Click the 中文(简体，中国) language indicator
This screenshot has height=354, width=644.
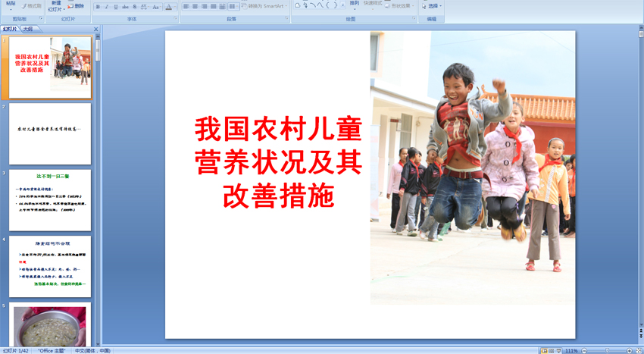[x=93, y=351]
